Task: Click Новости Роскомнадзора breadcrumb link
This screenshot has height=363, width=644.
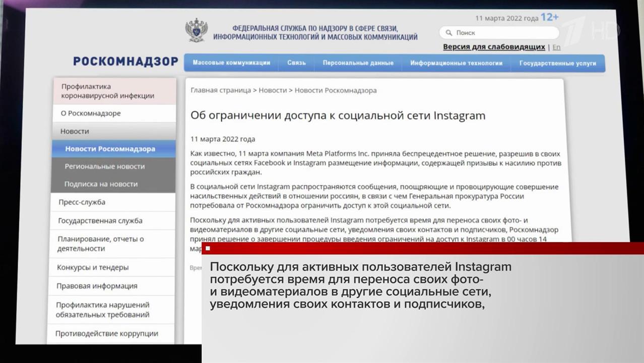Action: 336,90
